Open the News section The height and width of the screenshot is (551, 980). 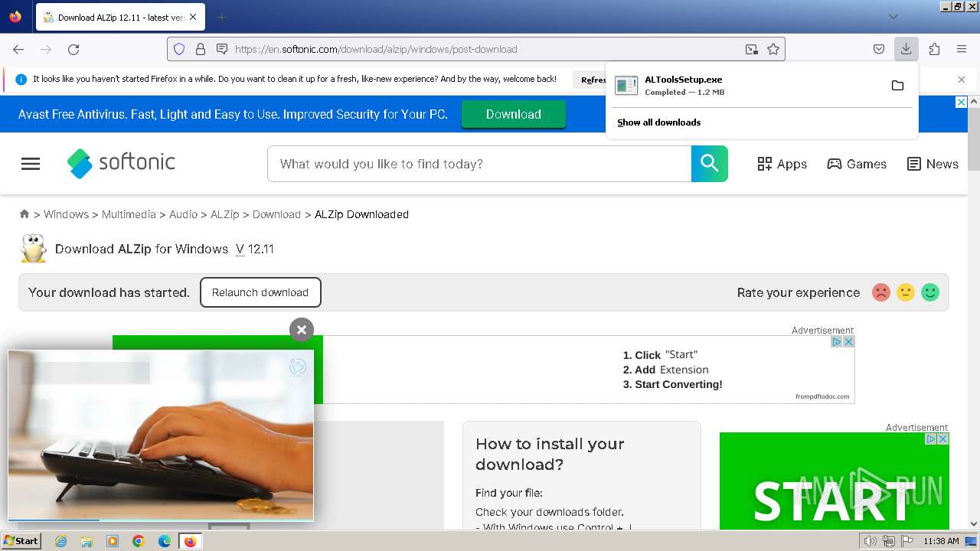pyautogui.click(x=933, y=164)
